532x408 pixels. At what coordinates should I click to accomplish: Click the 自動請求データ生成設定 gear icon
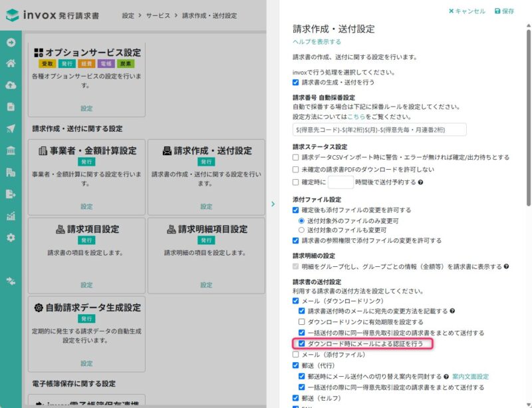[39, 307]
